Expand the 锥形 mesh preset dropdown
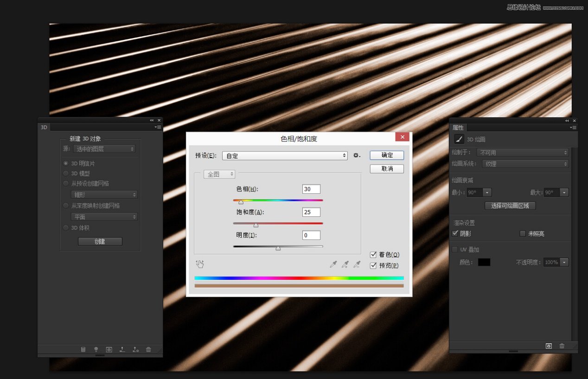The width and height of the screenshot is (588, 379). pos(104,194)
